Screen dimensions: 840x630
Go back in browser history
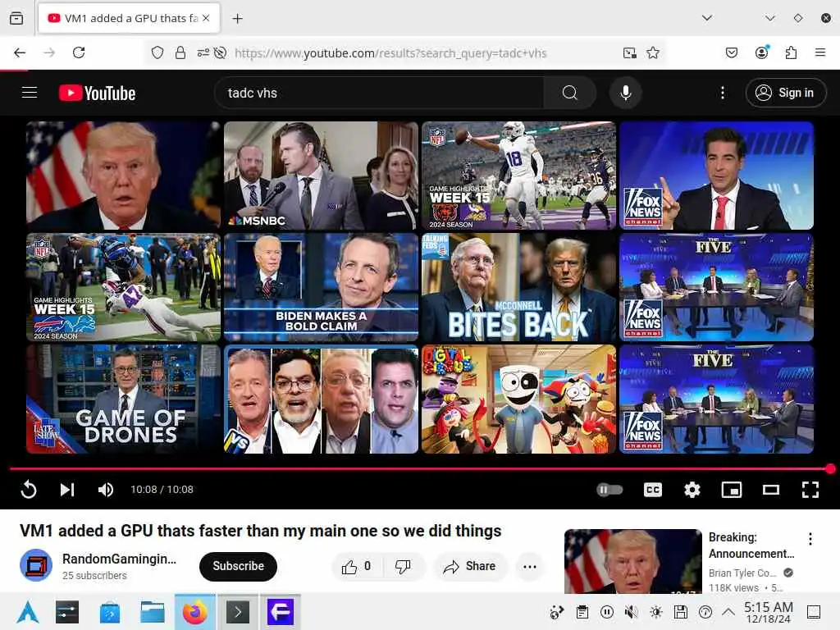[20, 52]
